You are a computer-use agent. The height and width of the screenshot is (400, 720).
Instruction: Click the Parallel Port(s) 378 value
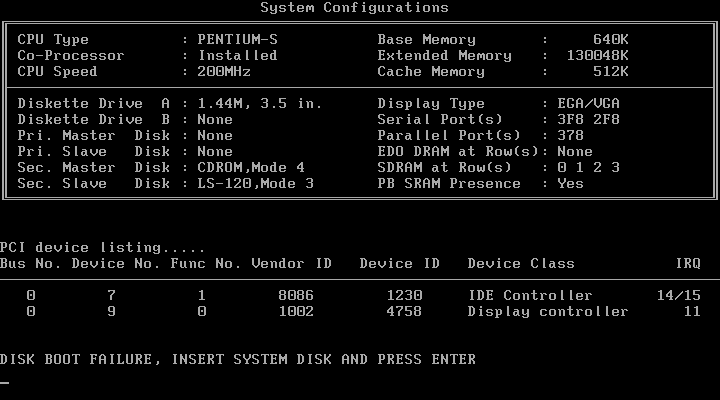(x=570, y=136)
